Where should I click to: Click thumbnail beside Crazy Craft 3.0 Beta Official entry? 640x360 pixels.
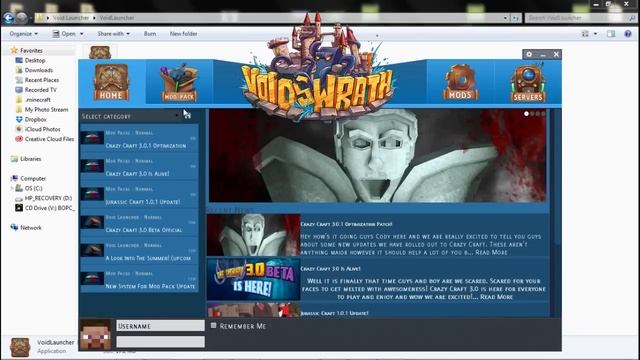coord(92,222)
